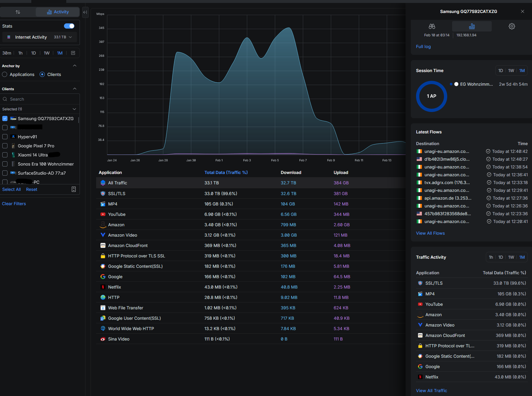Click the Web File Transfer icon

point(103,308)
